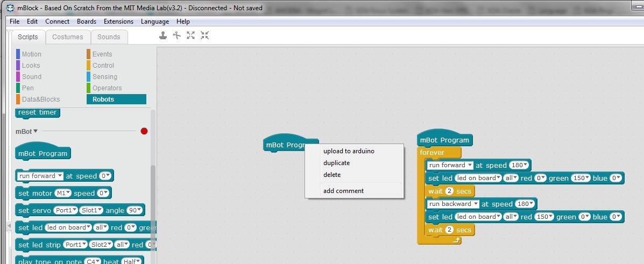Viewport: 644px width, 264px height.
Task: Click speed 180 field in run forward block
Action: pos(519,165)
